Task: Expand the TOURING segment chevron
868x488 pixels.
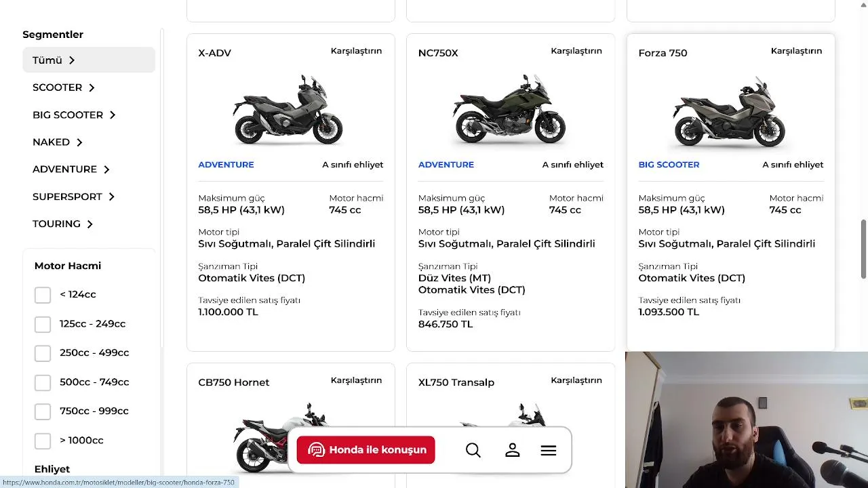Action: tap(90, 224)
